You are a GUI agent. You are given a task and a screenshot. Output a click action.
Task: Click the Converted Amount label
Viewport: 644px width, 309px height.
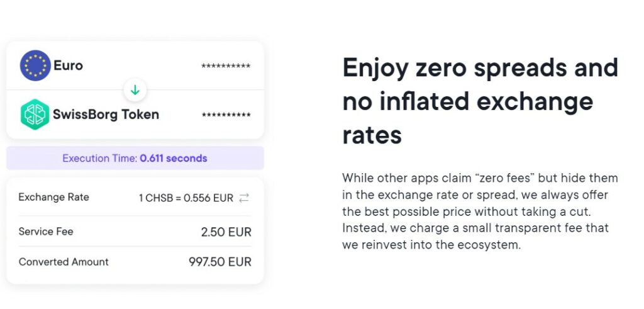click(x=64, y=262)
